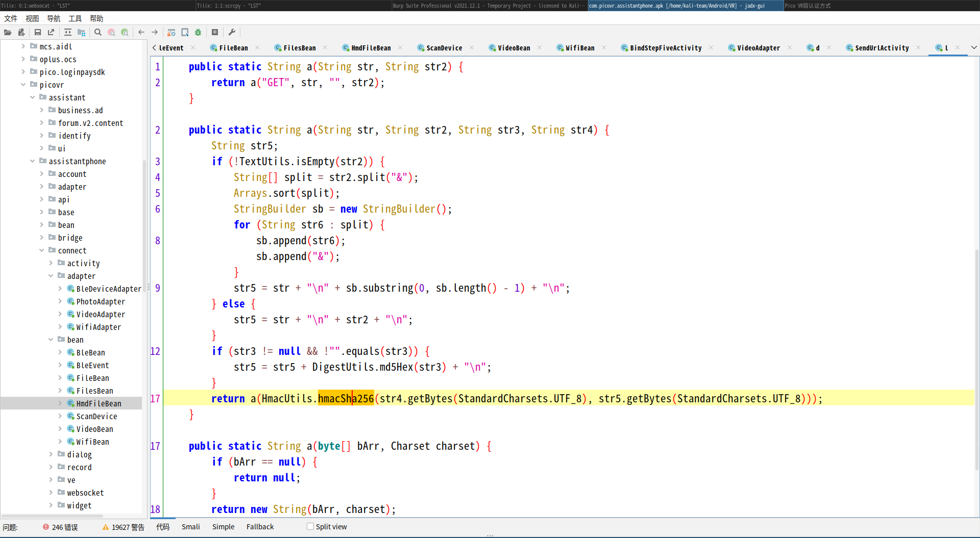Expand the account package
Screen dimensions: 980x538
(42, 173)
